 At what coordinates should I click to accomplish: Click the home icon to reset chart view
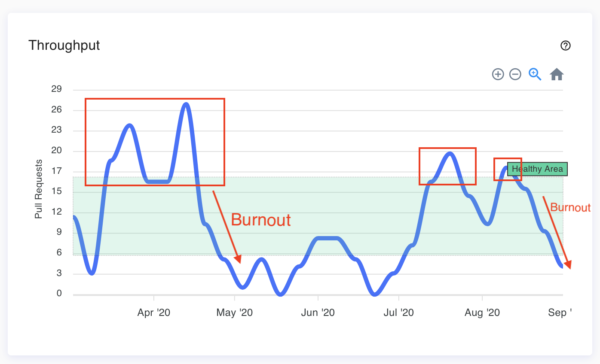coord(557,74)
